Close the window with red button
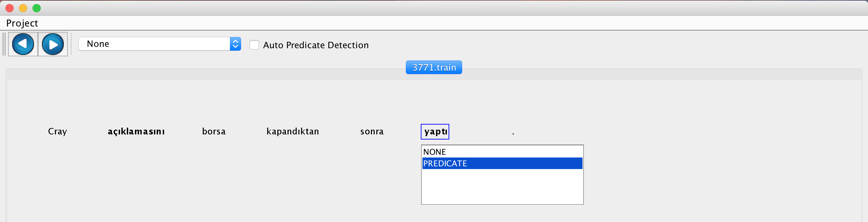Screen dimensions: 868x222 coord(9,8)
